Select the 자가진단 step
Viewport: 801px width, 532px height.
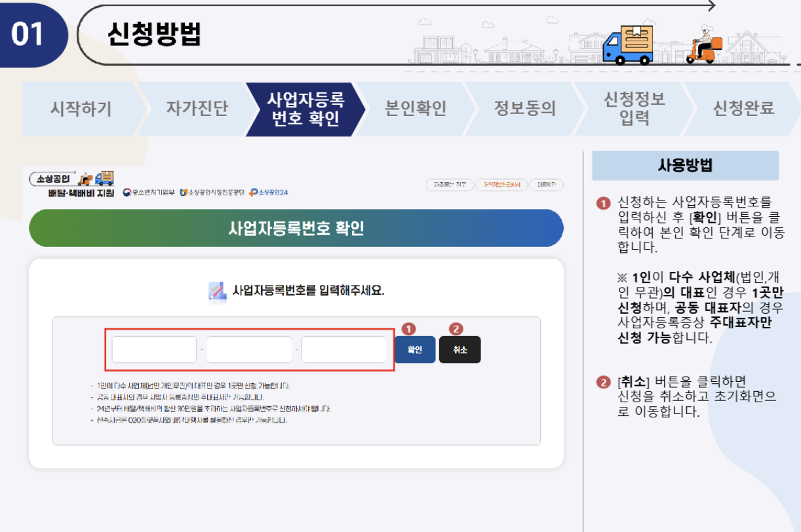pos(197,109)
